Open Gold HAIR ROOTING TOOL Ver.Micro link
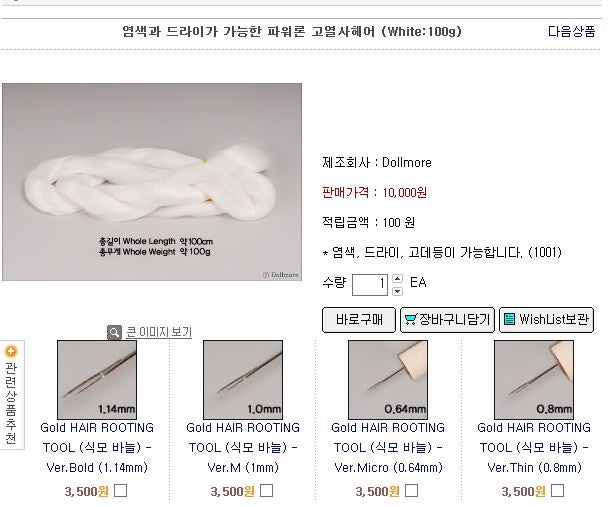 tap(388, 447)
